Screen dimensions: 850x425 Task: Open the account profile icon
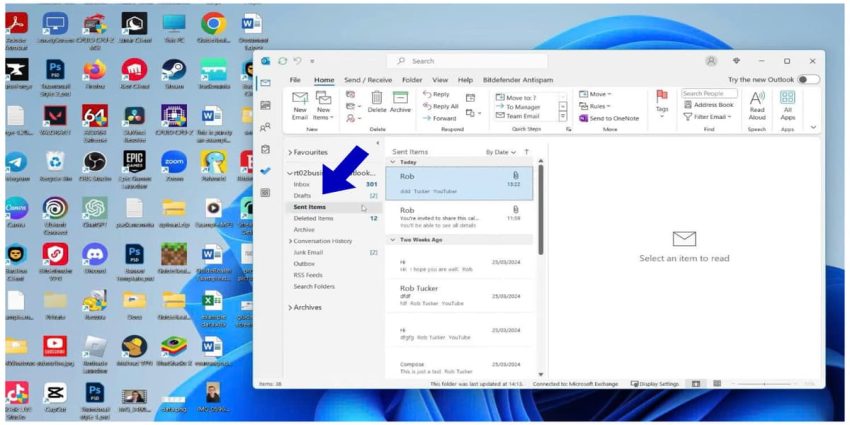click(711, 61)
